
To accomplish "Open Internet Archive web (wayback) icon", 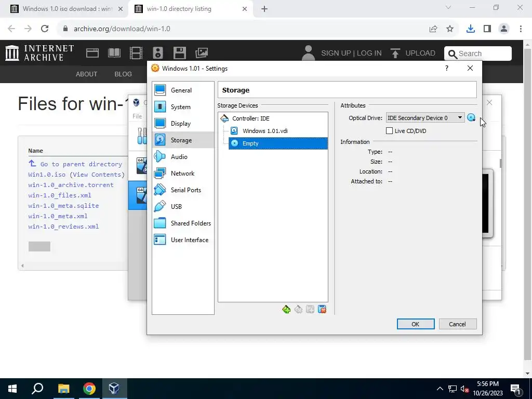I will click(92, 53).
